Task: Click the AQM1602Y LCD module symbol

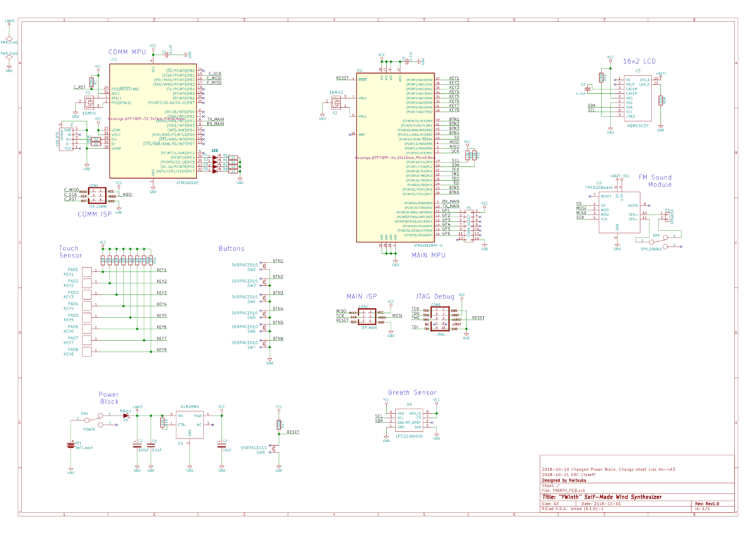Action: 637,98
